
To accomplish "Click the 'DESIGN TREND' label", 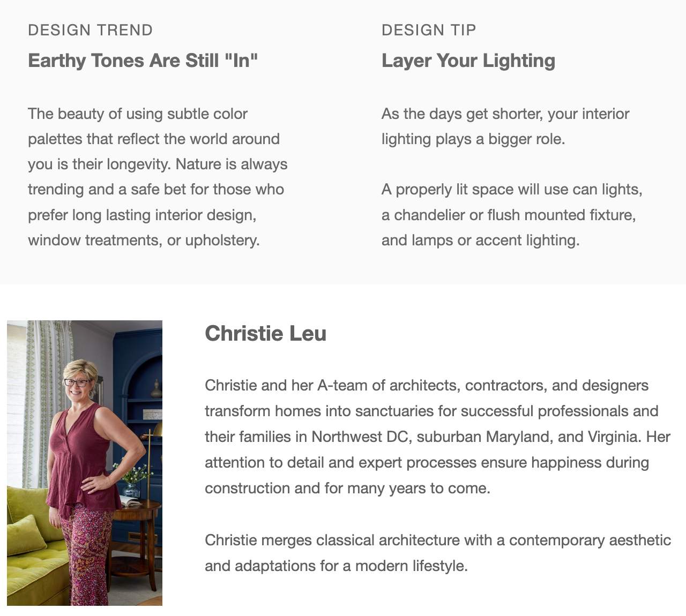I will pyautogui.click(x=91, y=30).
